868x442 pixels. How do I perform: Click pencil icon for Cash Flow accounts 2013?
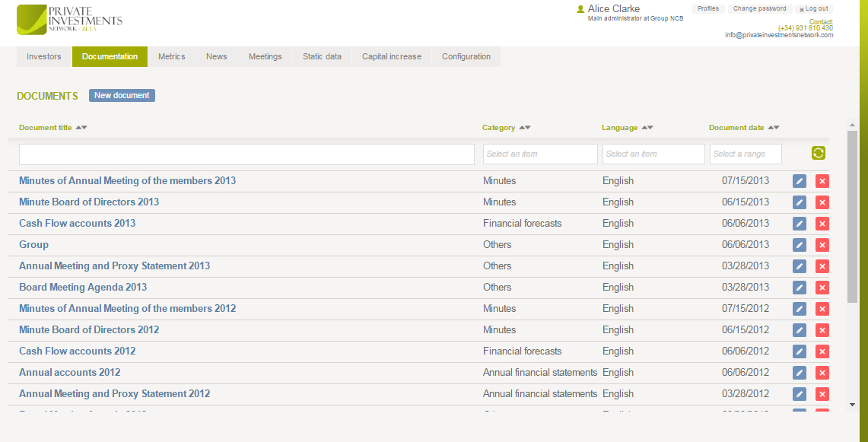pyautogui.click(x=799, y=224)
